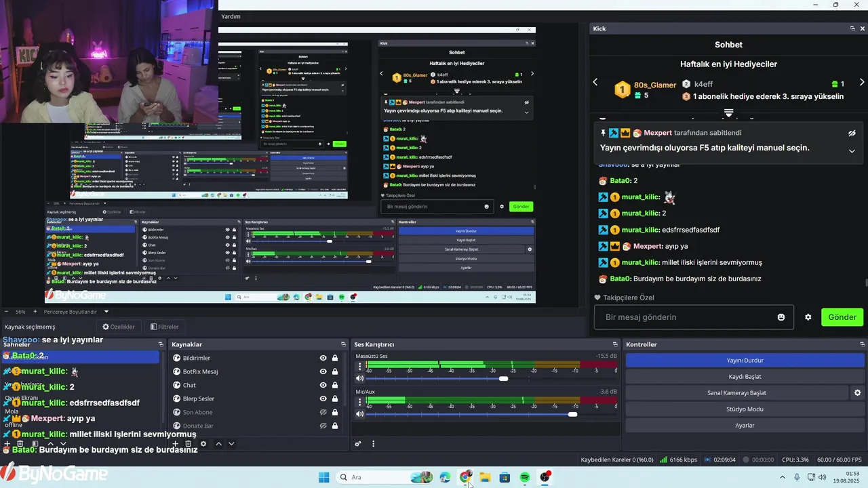Delete selected source with trash icon

click(189, 444)
